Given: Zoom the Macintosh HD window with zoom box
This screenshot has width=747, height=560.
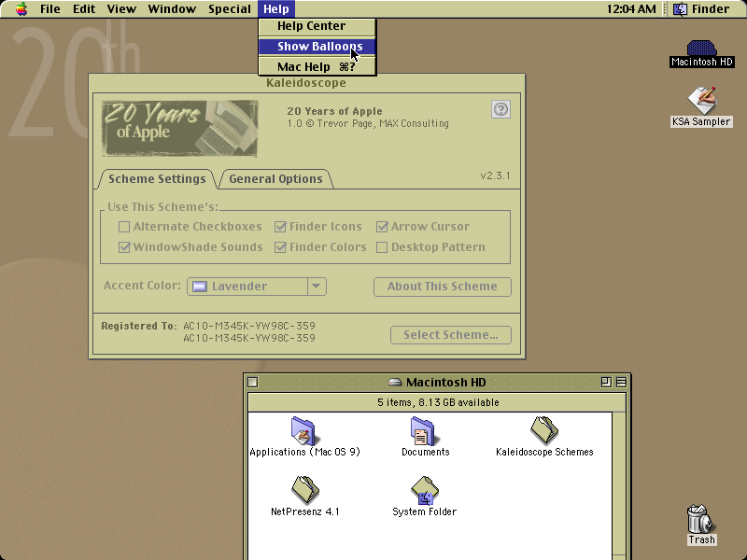Looking at the screenshot, I should [606, 382].
